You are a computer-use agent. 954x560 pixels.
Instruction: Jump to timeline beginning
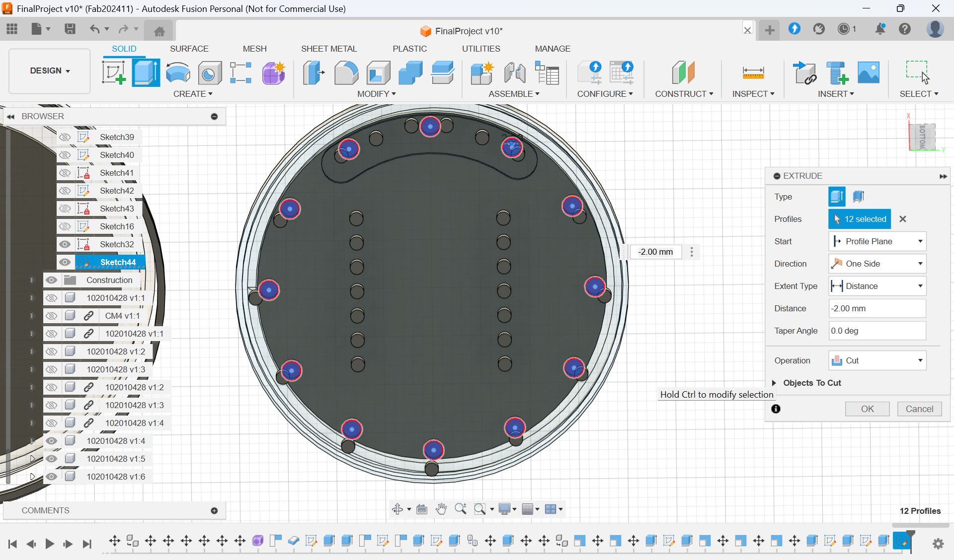coord(12,544)
